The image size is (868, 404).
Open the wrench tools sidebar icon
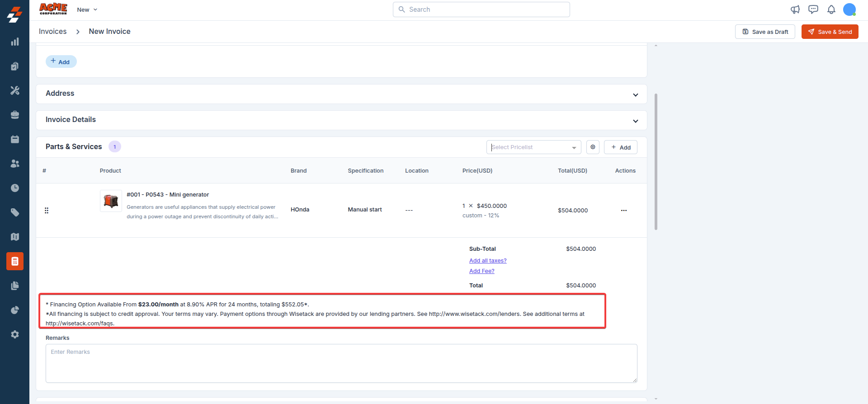coord(15,90)
